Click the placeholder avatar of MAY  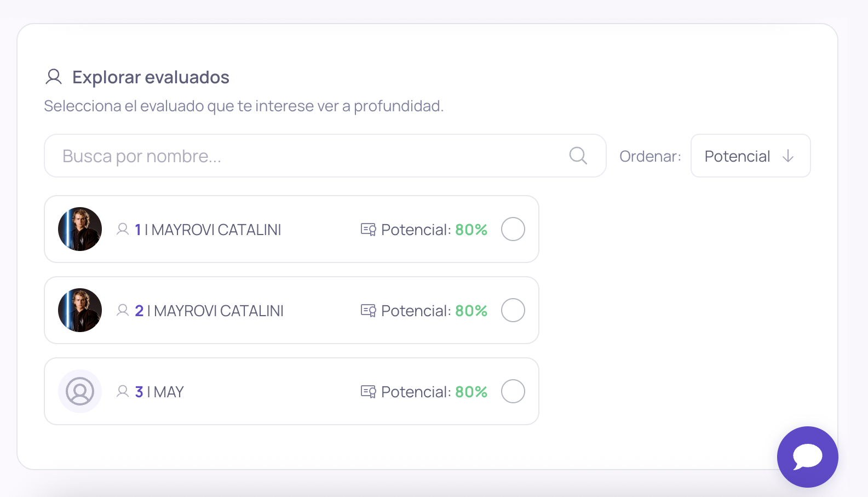pyautogui.click(x=80, y=391)
